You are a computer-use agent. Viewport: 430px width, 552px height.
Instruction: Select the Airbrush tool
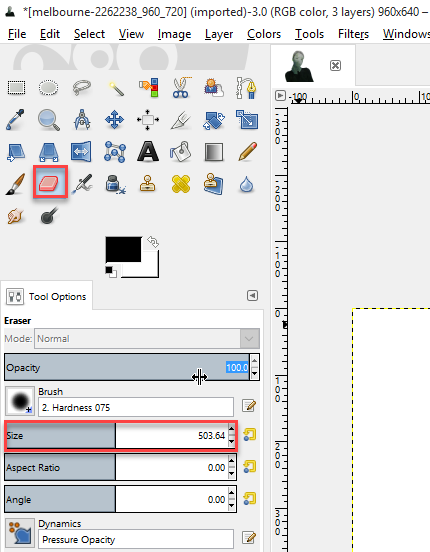(x=82, y=184)
